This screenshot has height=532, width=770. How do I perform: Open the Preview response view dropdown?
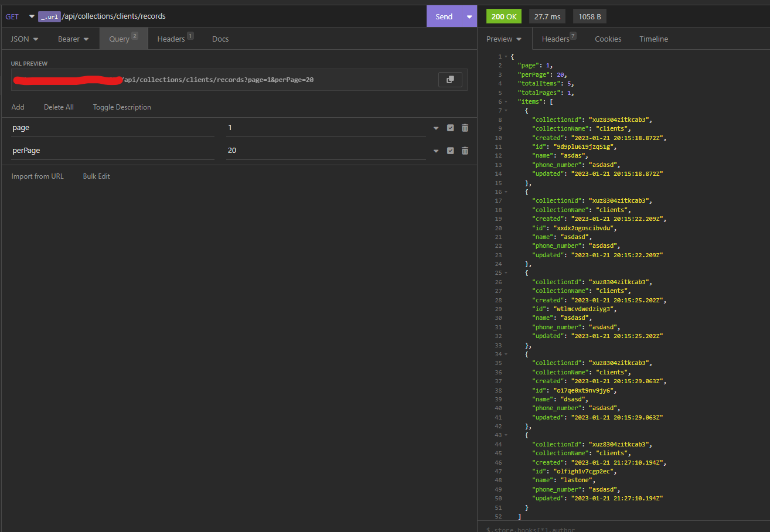tap(504, 39)
